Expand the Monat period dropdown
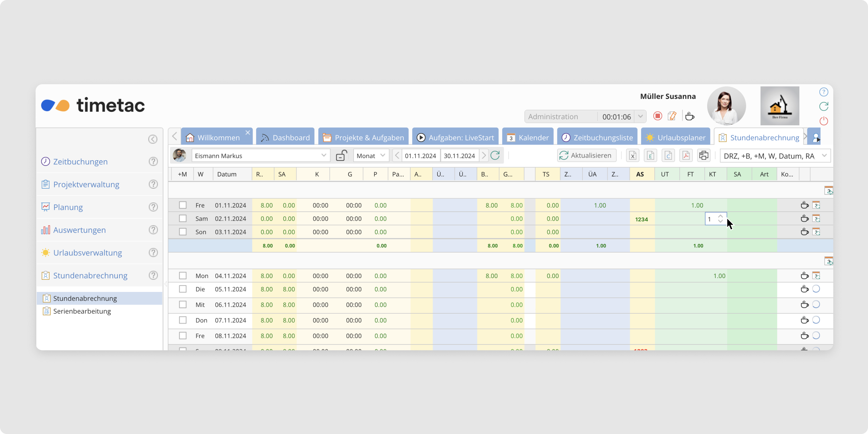Viewport: 868px width, 434px height. (382, 156)
